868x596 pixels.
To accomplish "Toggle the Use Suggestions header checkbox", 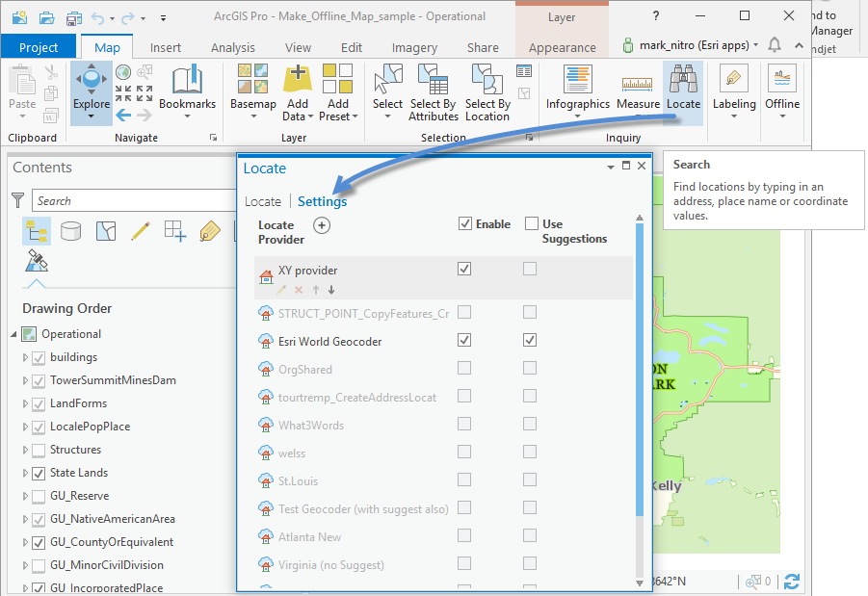I will [532, 223].
